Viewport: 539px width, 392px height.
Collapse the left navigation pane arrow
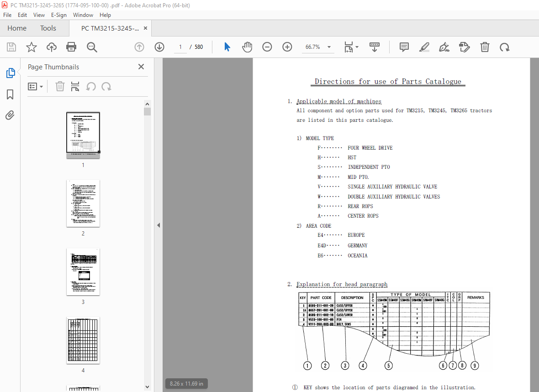(x=159, y=225)
